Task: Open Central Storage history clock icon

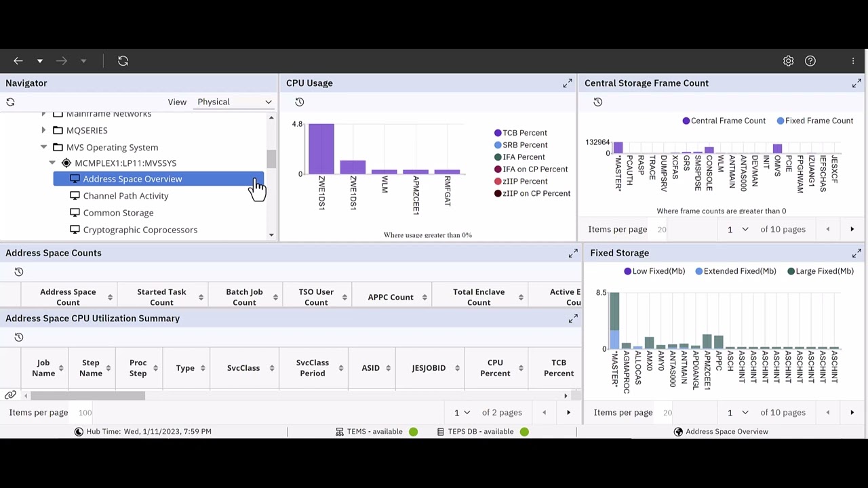Action: tap(597, 102)
